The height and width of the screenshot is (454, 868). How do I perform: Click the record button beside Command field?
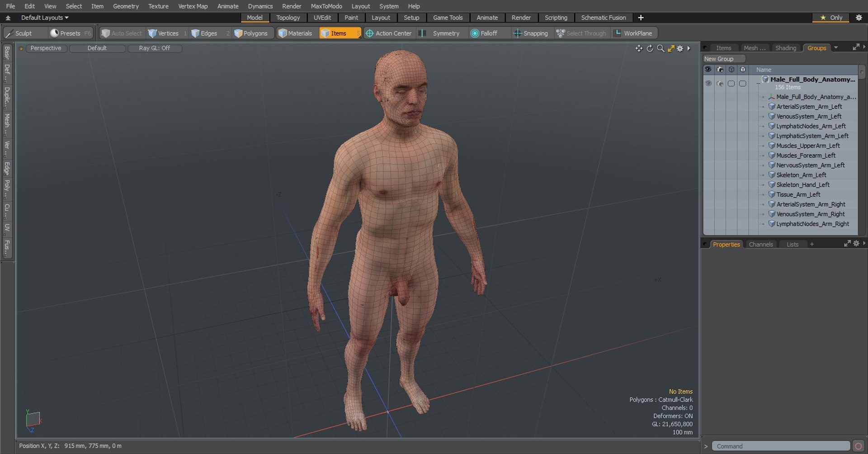[x=859, y=446]
